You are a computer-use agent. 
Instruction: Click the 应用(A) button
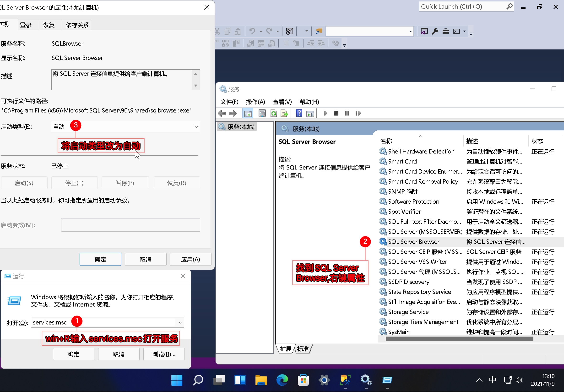point(190,259)
